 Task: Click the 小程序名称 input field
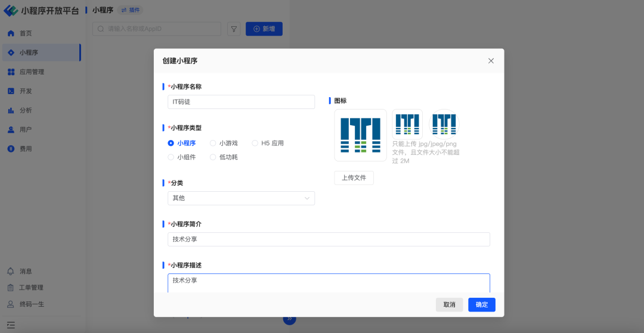pos(241,102)
